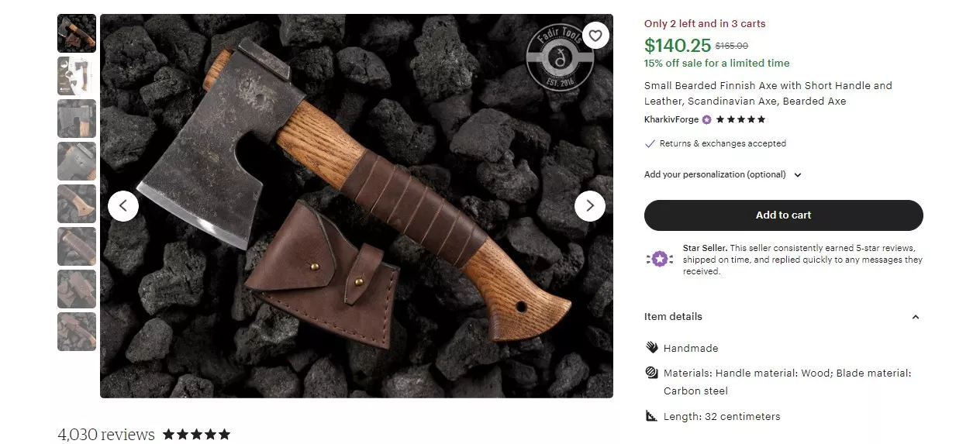Add item to favorites with heart icon
Viewport: 980px width, 444px height.
(595, 36)
